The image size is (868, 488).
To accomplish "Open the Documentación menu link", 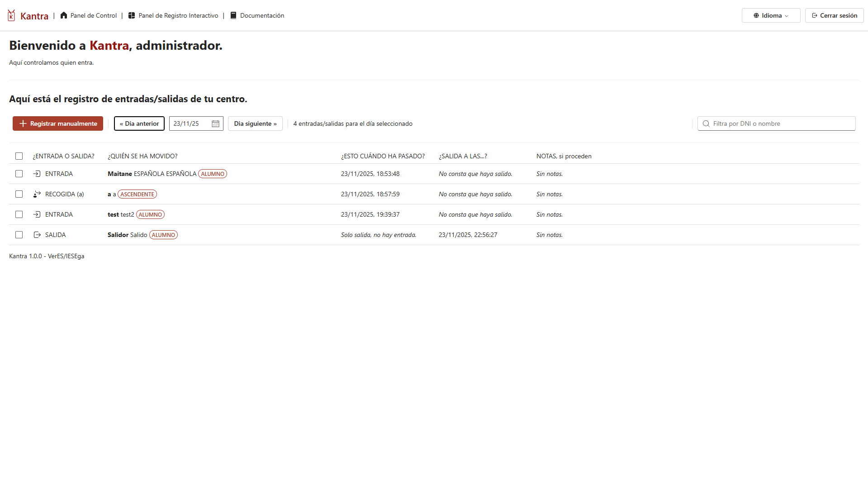I will point(262,15).
